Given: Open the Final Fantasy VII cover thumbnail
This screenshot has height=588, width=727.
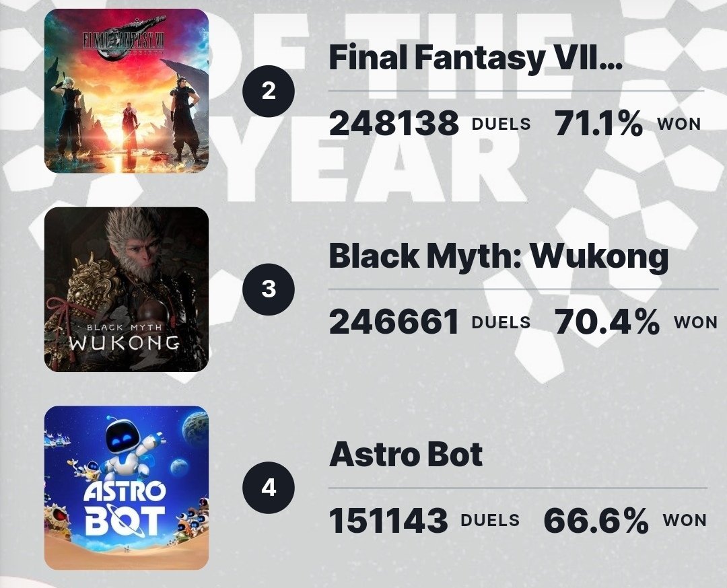Looking at the screenshot, I should [126, 91].
